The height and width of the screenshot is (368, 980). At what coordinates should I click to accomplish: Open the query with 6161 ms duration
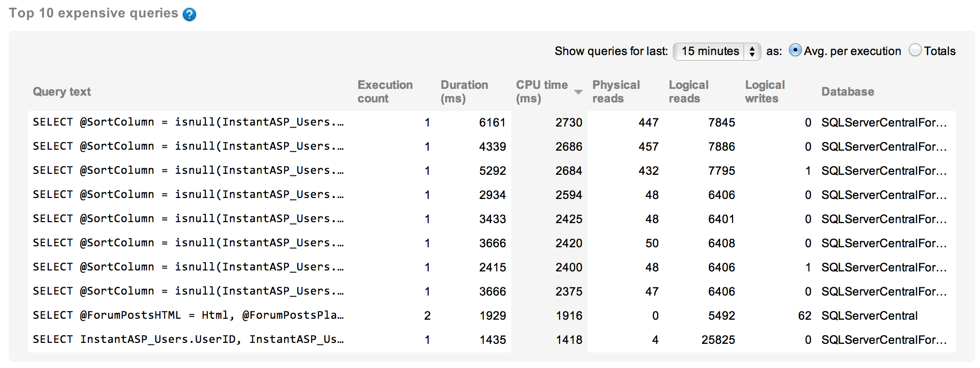coord(188,123)
